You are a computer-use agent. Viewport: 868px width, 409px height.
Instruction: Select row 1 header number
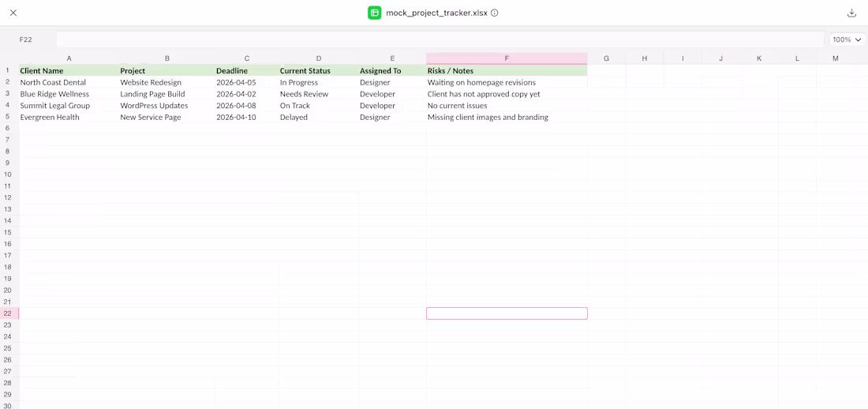[x=9, y=70]
